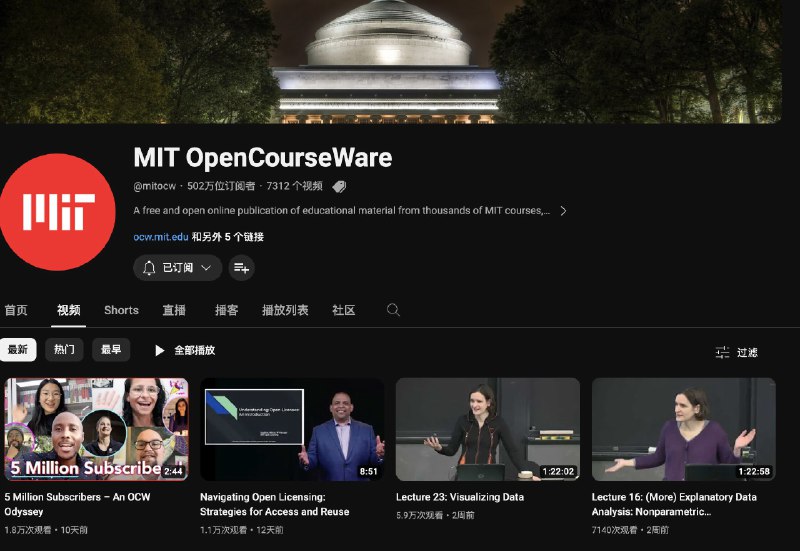Open the Lecture 16 Explanatory Data thumbnail
Image resolution: width=800 pixels, height=551 pixels.
(684, 430)
